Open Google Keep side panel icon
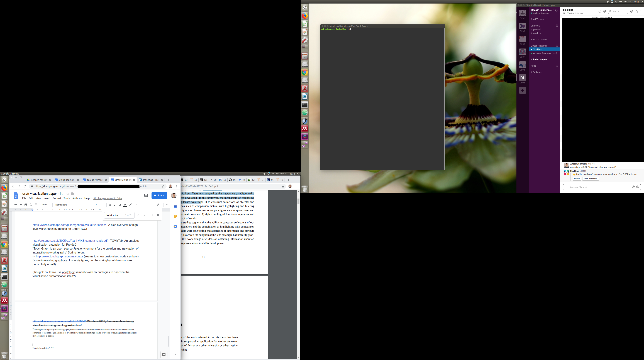 tap(175, 216)
